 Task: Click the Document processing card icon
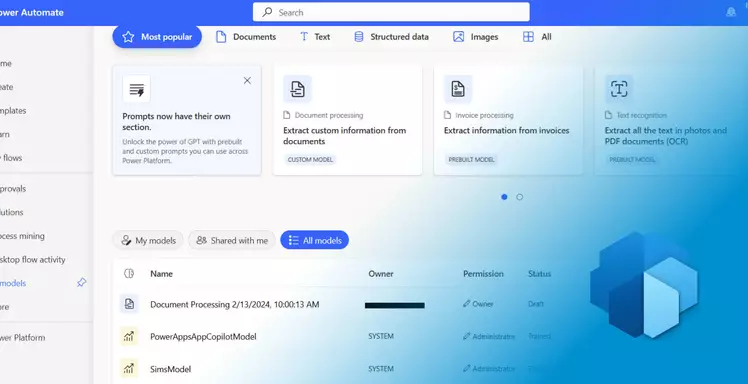point(297,89)
